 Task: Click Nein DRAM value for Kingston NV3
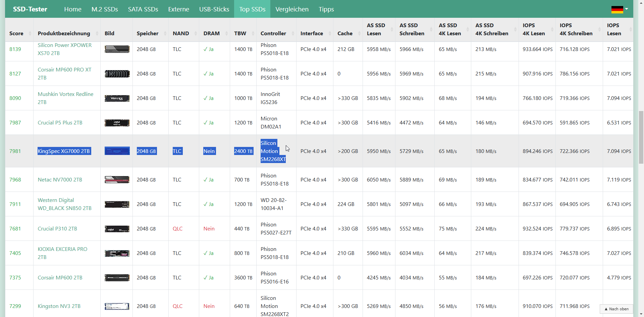[209, 306]
